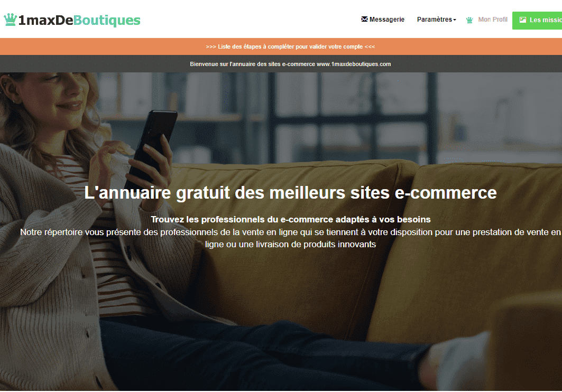Click the small caret arrow next to Paramètres
The height and width of the screenshot is (392, 562).
455,20
